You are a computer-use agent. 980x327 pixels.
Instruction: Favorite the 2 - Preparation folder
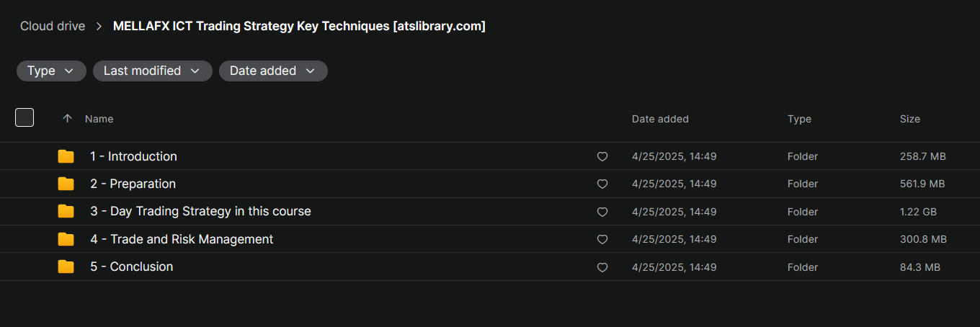602,184
